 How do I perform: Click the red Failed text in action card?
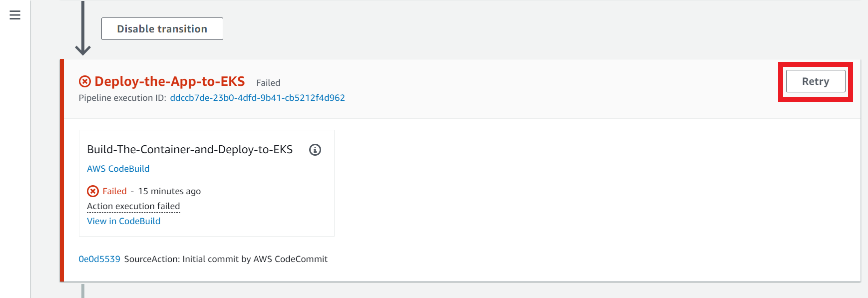115,191
